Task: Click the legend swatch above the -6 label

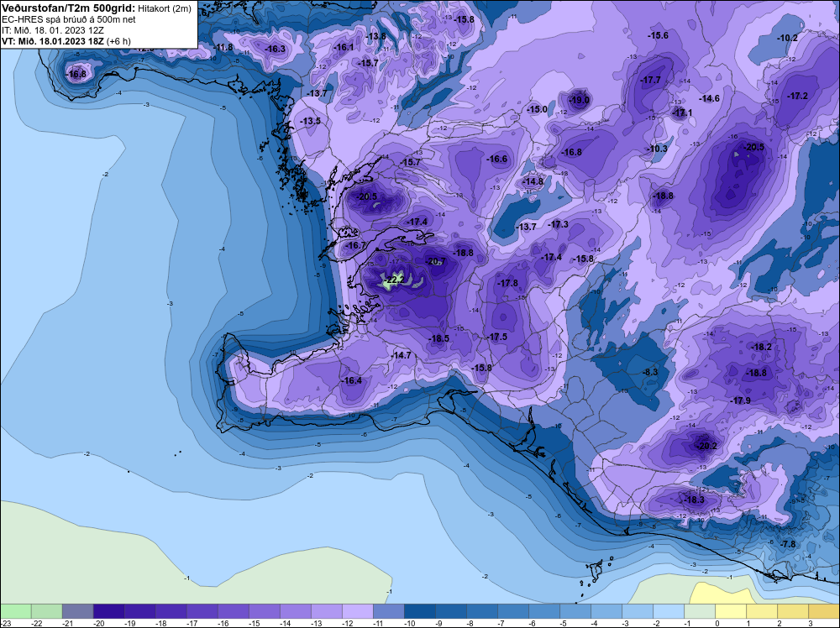Action: coord(543,611)
